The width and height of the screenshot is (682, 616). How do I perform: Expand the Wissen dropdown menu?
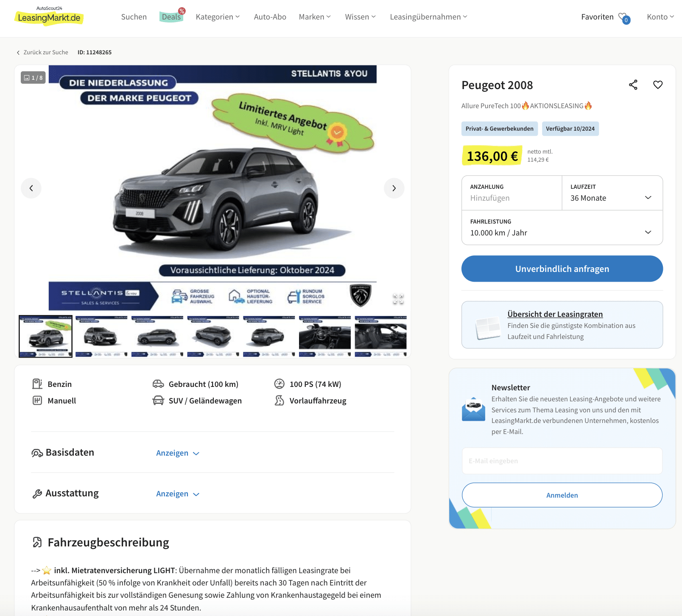coord(361,17)
